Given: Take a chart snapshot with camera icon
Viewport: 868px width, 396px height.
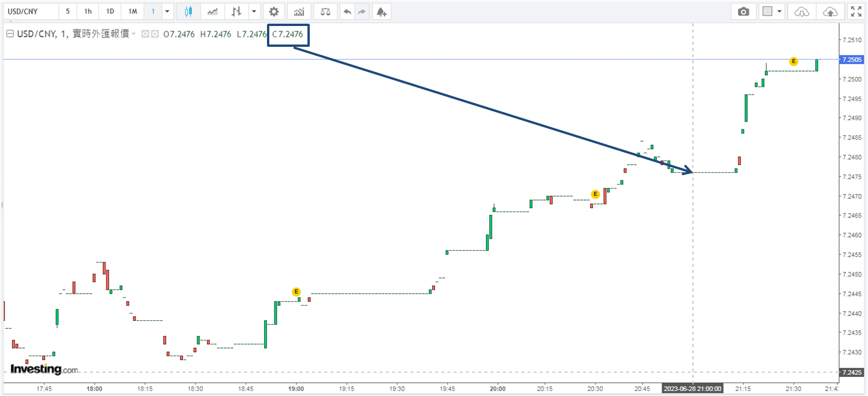Looking at the screenshot, I should tap(744, 12).
